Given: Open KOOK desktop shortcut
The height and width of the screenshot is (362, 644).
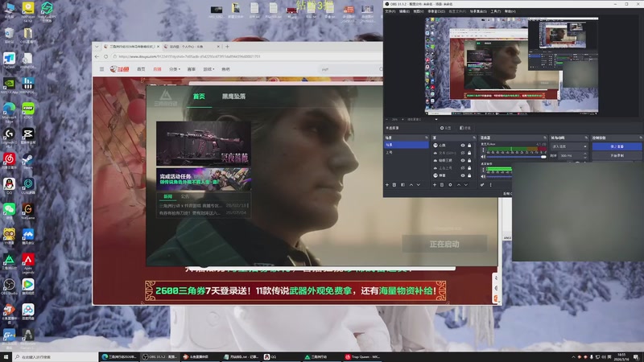Looking at the screenshot, I should 28,110.
